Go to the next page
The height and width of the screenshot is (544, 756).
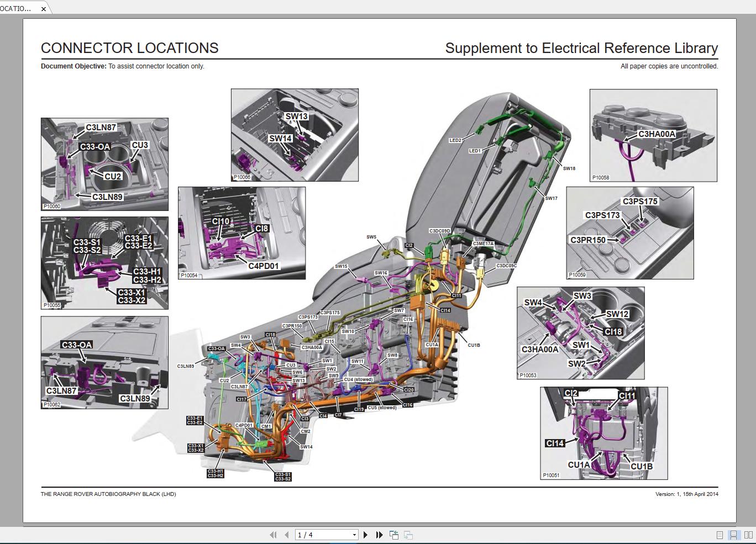(x=365, y=535)
